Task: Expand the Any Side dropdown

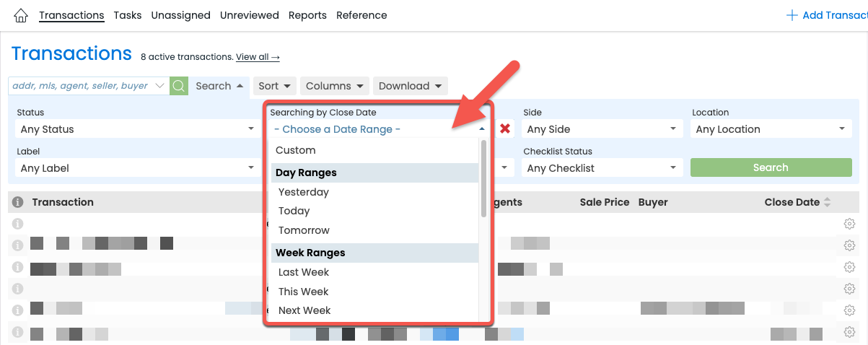Action: pos(602,129)
